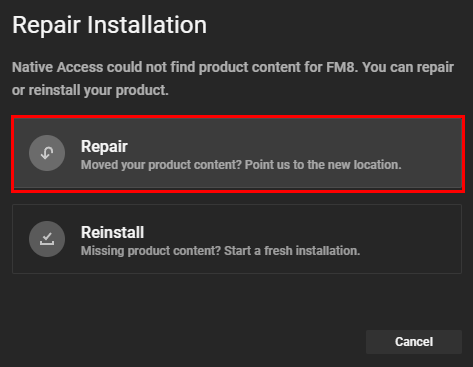Select the Repair option card

click(x=238, y=154)
